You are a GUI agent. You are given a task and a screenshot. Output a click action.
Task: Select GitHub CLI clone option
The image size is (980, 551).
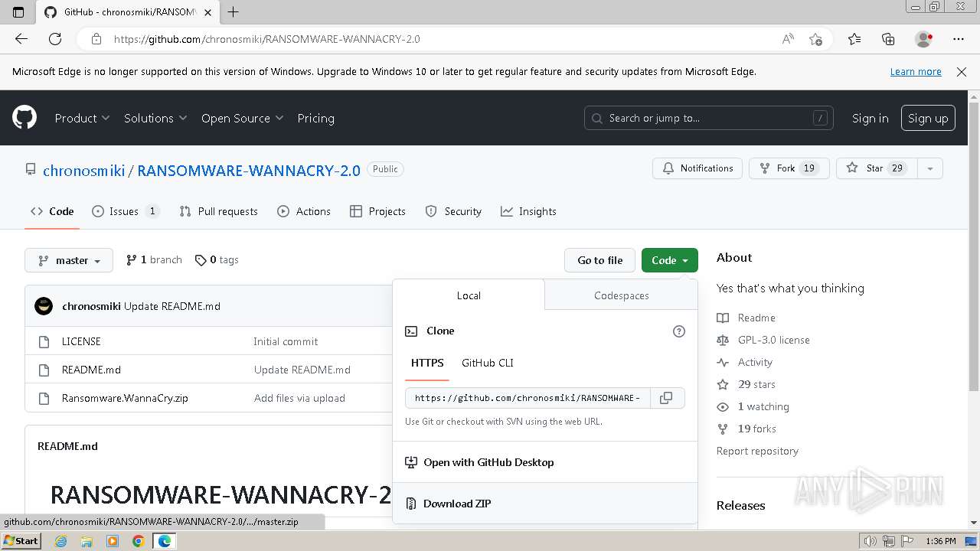point(488,363)
